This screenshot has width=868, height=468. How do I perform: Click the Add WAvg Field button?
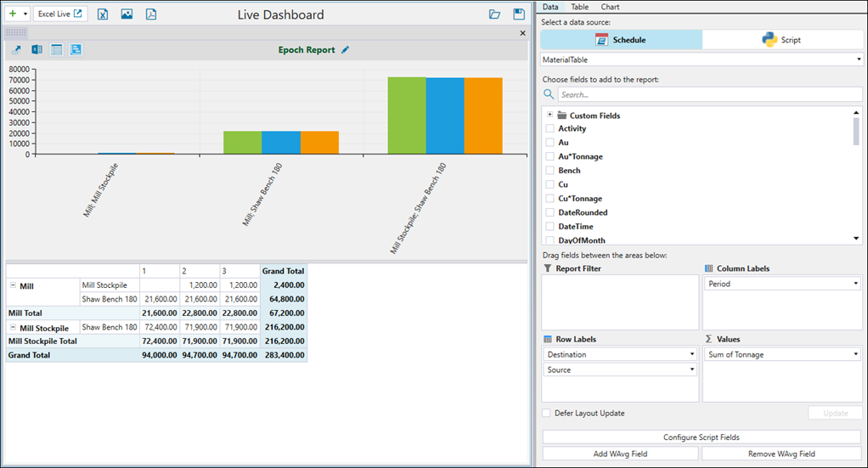620,454
